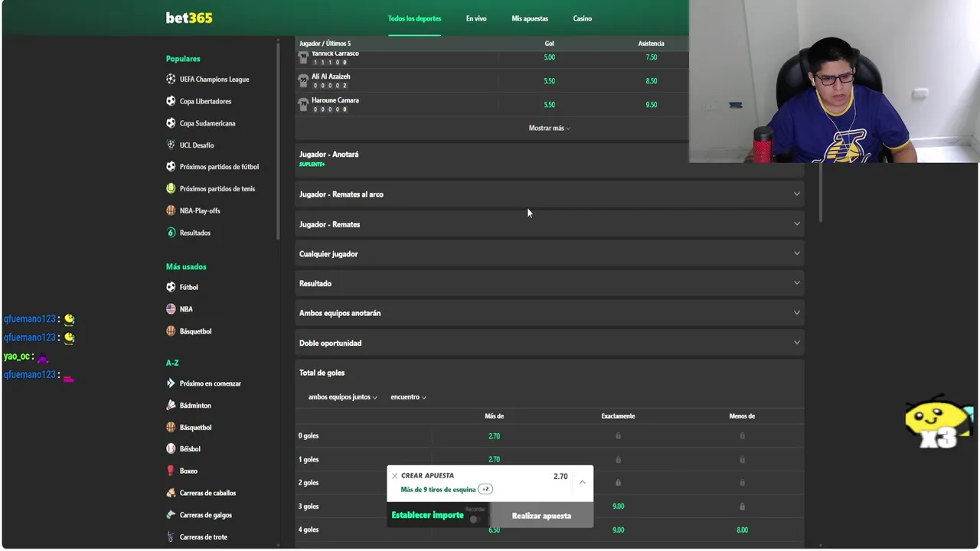
Task: Click the Total de goles header
Action: pos(322,373)
